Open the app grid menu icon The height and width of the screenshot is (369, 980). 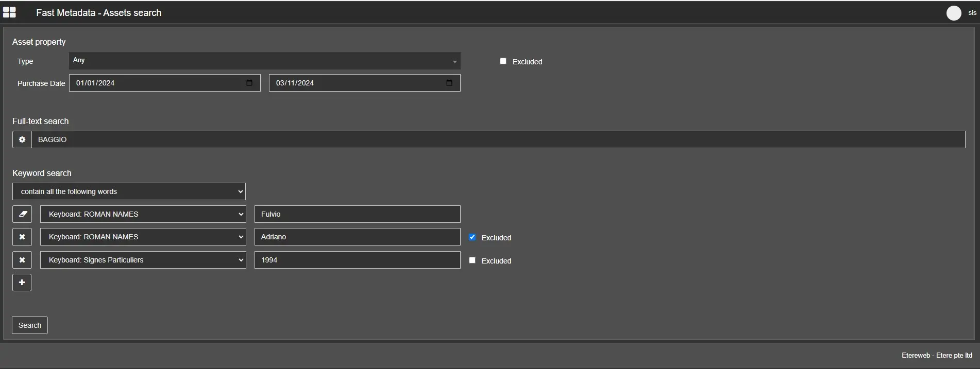(9, 12)
